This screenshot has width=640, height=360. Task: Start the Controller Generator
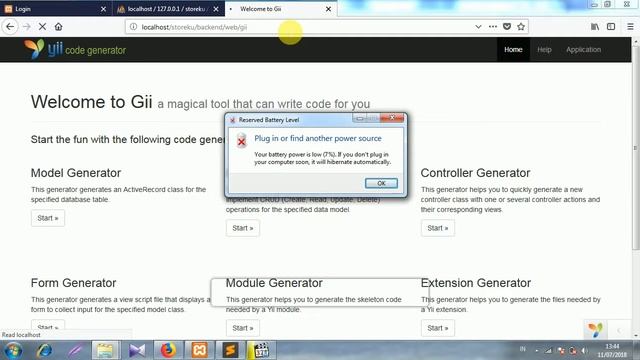coord(438,228)
